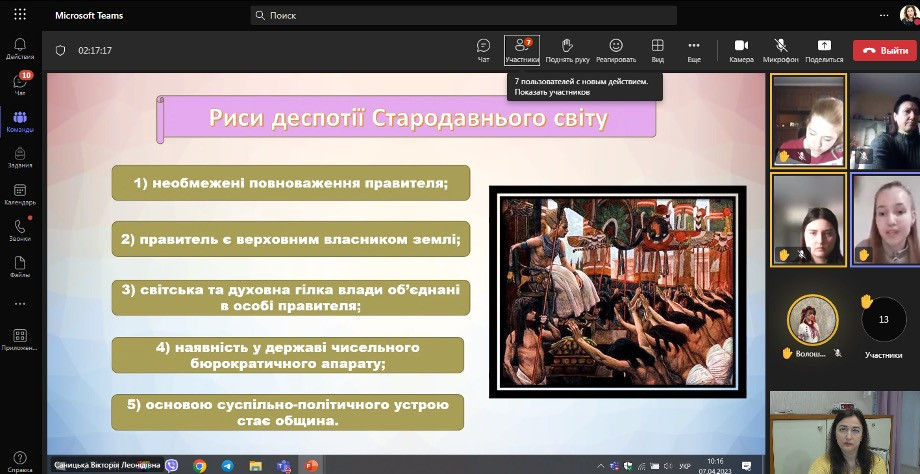The height and width of the screenshot is (474, 920).
Task: Click slide item about необмежені повноваження правителя
Action: pos(291,183)
